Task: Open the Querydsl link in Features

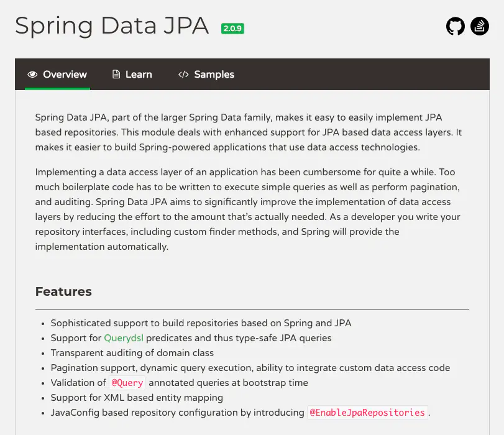Action: (x=122, y=338)
